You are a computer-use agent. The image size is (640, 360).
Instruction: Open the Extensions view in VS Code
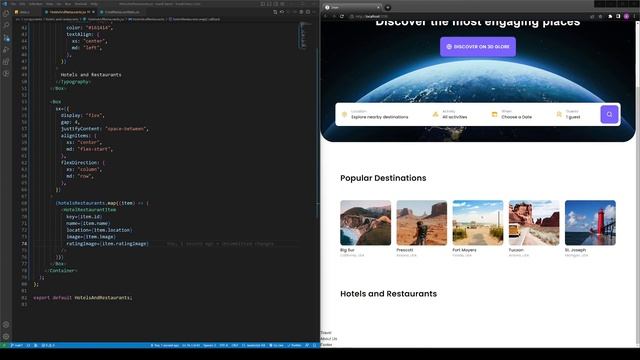(x=6, y=62)
